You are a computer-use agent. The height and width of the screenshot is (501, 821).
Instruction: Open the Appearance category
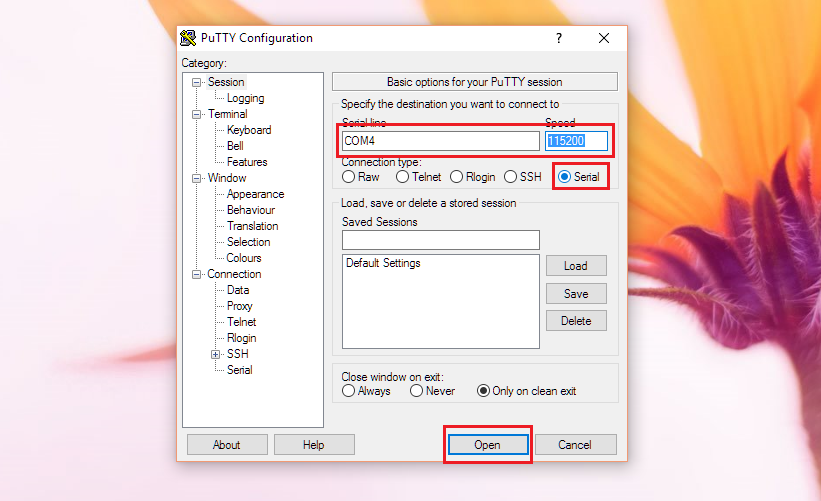pyautogui.click(x=256, y=194)
